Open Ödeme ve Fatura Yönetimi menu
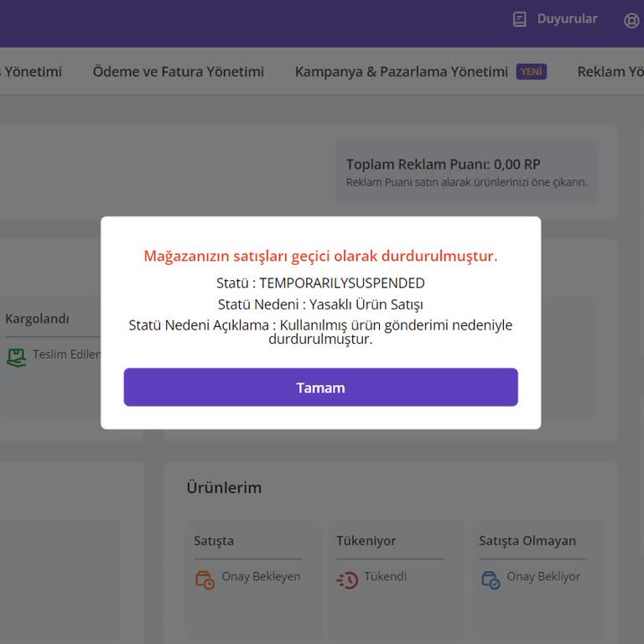This screenshot has width=644, height=644. click(x=179, y=71)
